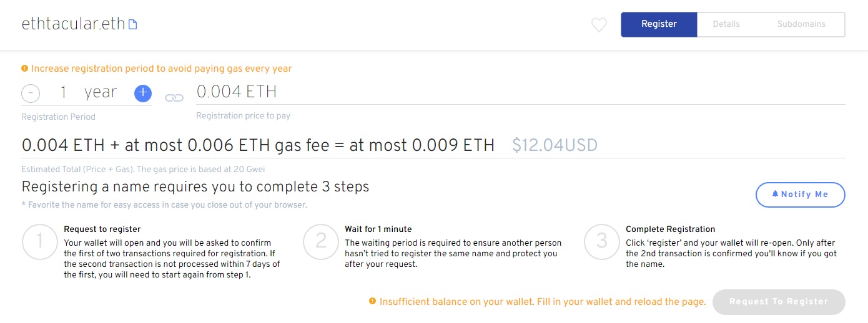This screenshot has height=323, width=868.
Task: Favorite this name with the heart icon
Action: 599,25
